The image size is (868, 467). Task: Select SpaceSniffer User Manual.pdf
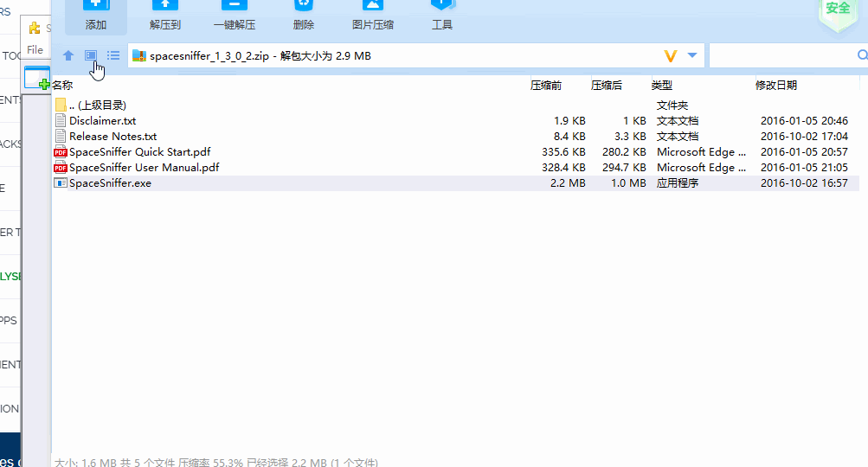[x=144, y=167]
